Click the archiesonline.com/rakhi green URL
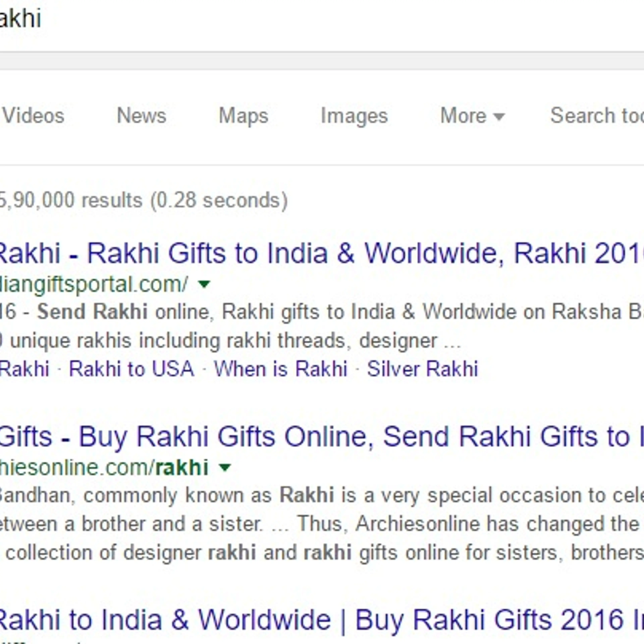The height and width of the screenshot is (644, 644). pyautogui.click(x=104, y=467)
